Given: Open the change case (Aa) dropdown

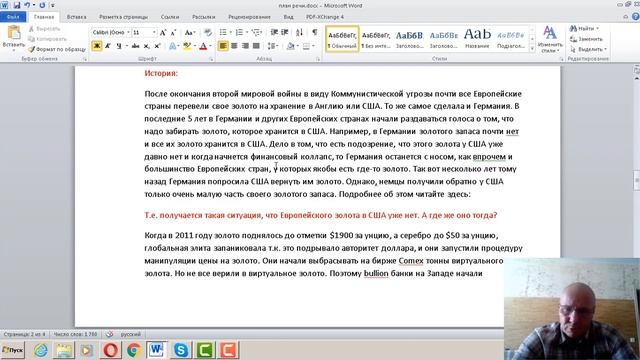Looking at the screenshot, I should [190, 32].
